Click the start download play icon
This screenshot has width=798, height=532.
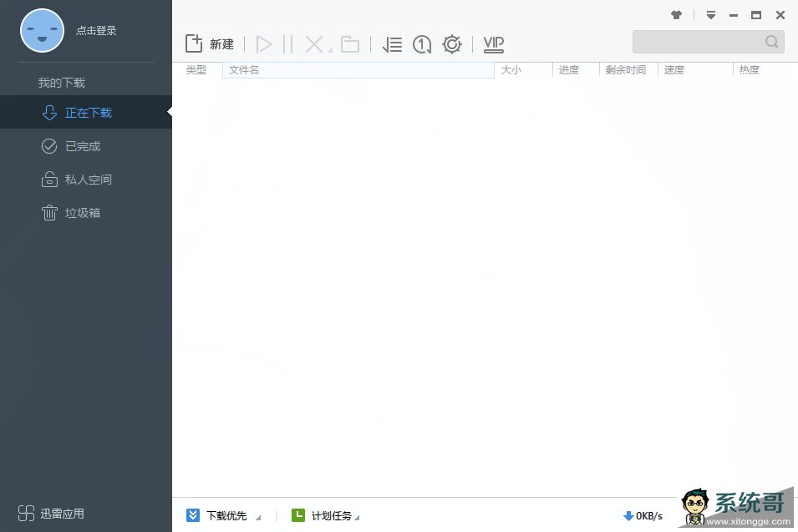coord(263,44)
